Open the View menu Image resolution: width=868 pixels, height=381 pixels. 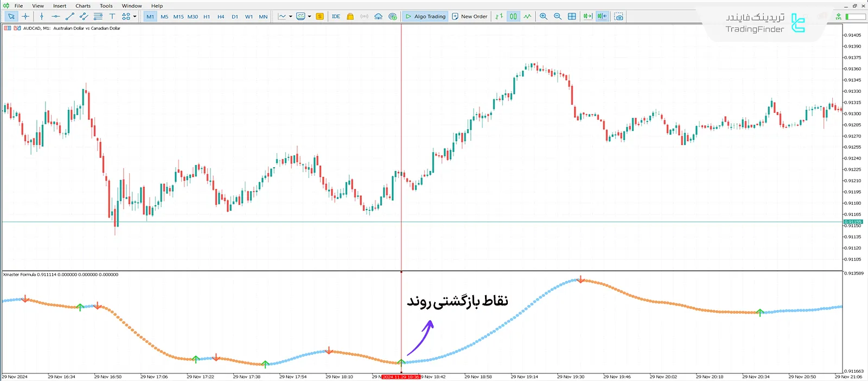[x=38, y=6]
